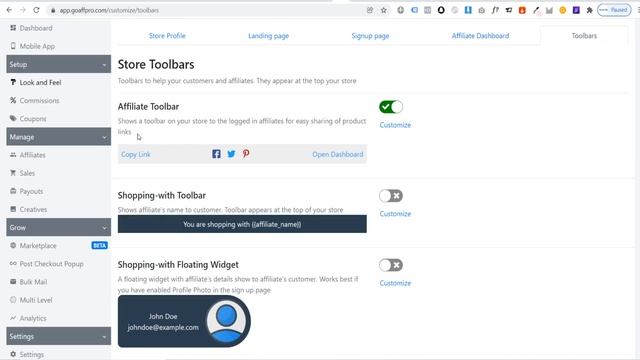Image resolution: width=640 pixels, height=360 pixels.
Task: Customize the Shopping-with Toolbar
Action: point(395,214)
